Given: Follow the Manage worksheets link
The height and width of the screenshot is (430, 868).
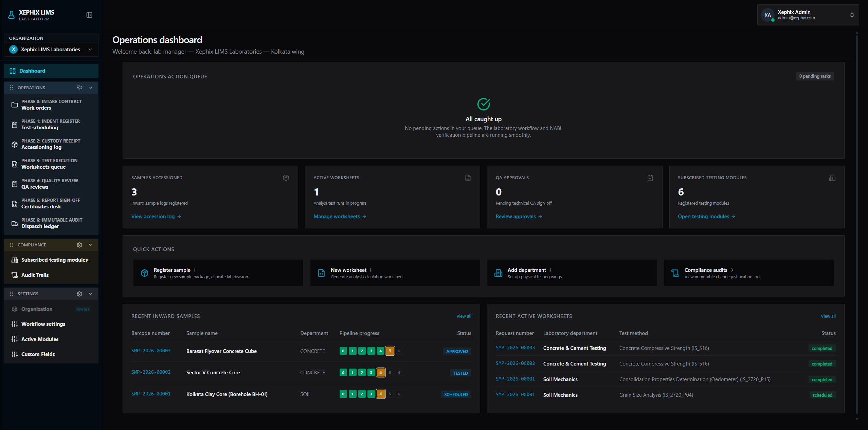Looking at the screenshot, I should (340, 217).
